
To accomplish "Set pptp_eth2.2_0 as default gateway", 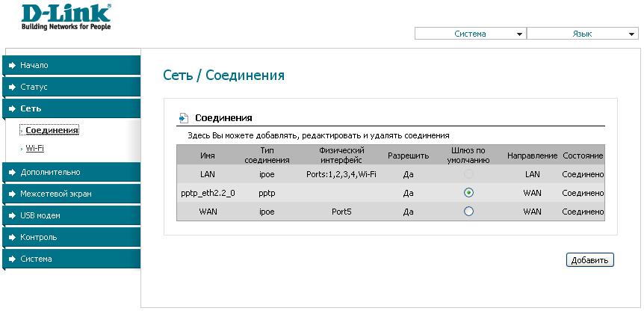I will pos(468,193).
